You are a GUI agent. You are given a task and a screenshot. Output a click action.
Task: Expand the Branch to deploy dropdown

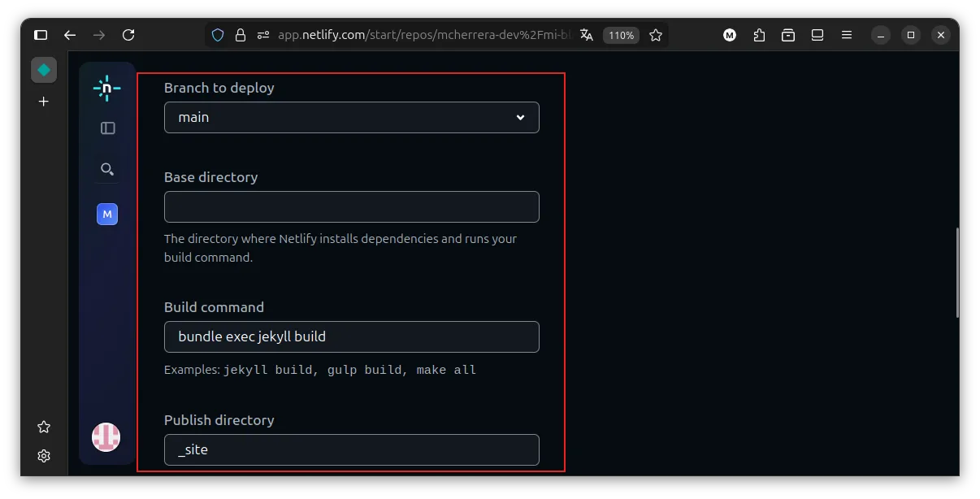pos(351,117)
